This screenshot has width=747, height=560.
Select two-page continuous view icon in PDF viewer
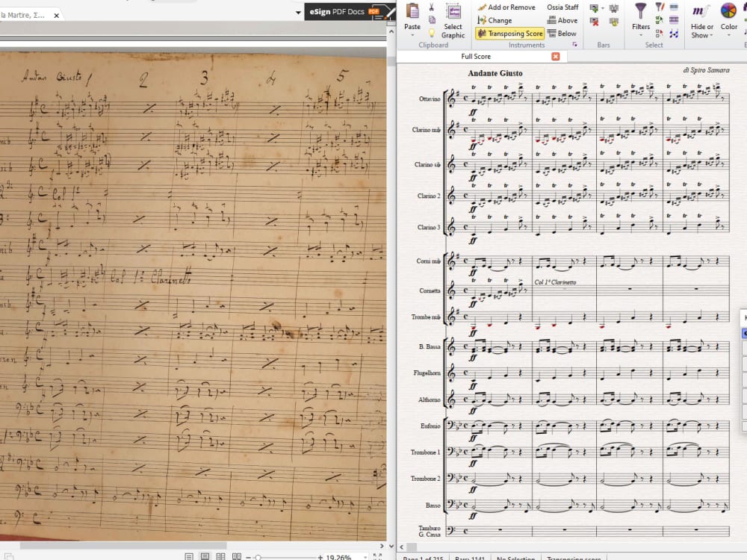236,556
